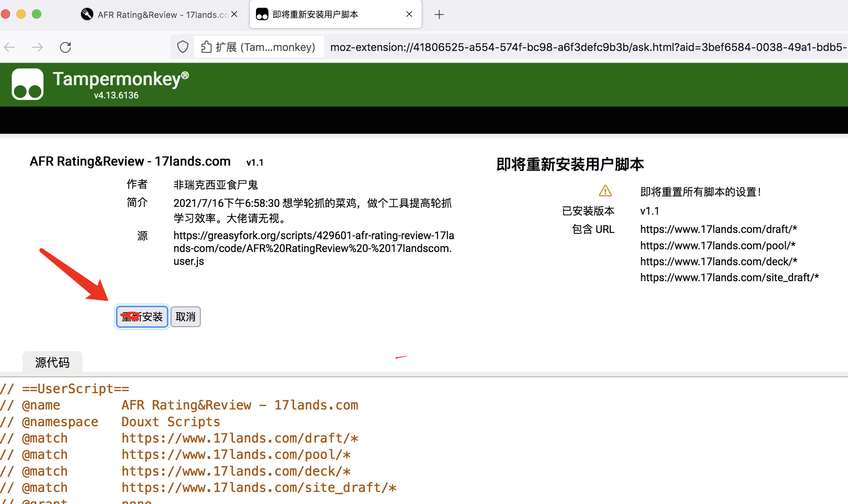848x504 pixels.
Task: Click the Tampermonkey logo icon in the header
Action: click(x=28, y=84)
